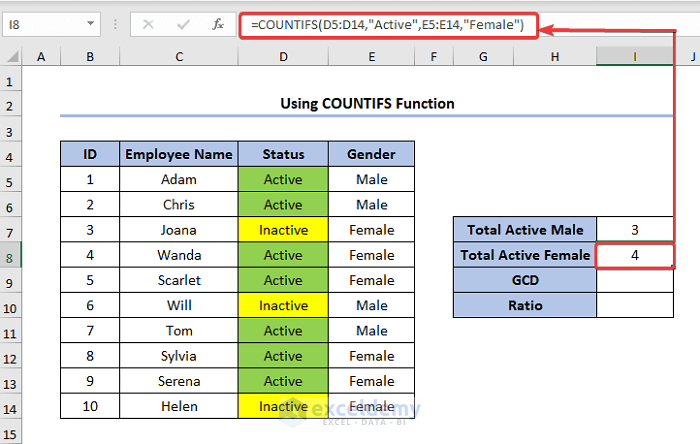Select the green Active cell for Adam
This screenshot has width=700, height=444.
point(283,180)
